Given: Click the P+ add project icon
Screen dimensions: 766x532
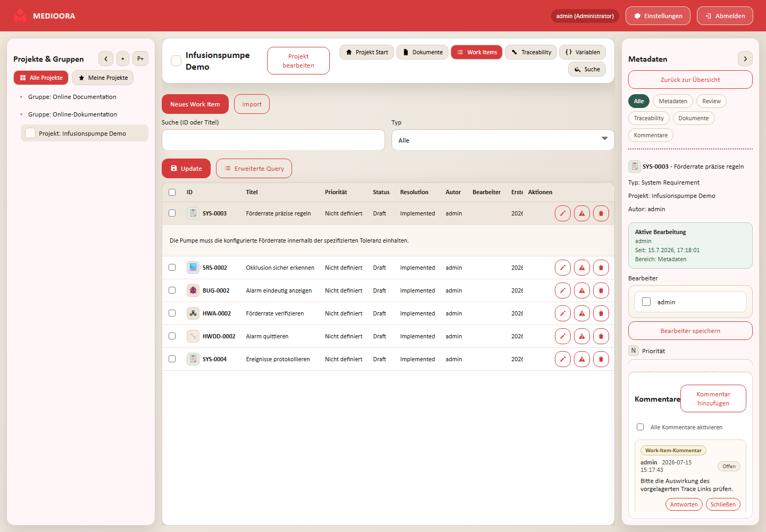Looking at the screenshot, I should (x=140, y=59).
